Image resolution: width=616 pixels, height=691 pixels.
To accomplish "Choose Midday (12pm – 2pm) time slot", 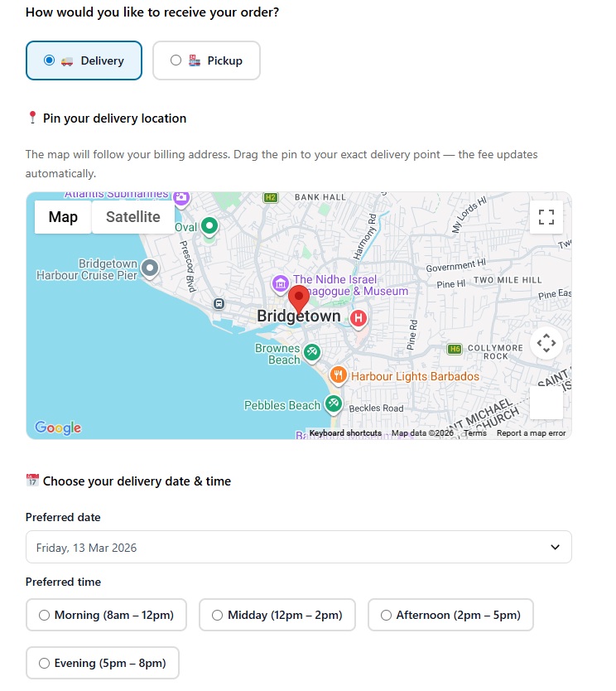I will click(x=218, y=615).
